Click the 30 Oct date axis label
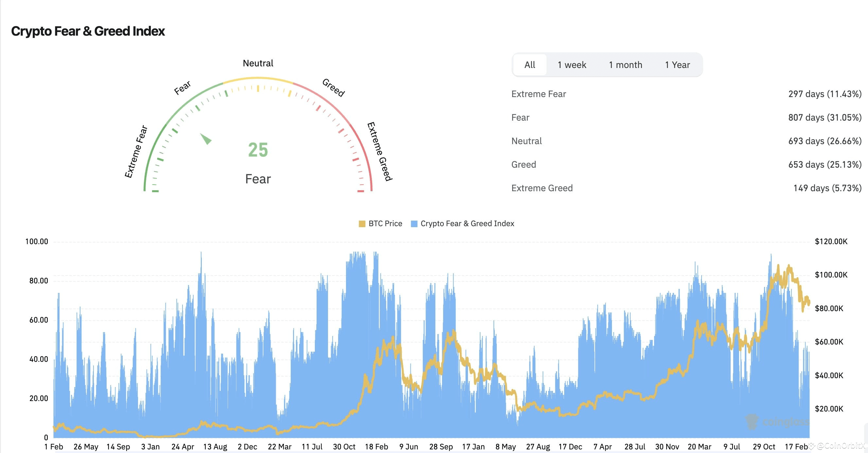This screenshot has height=453, width=868. pos(344,447)
